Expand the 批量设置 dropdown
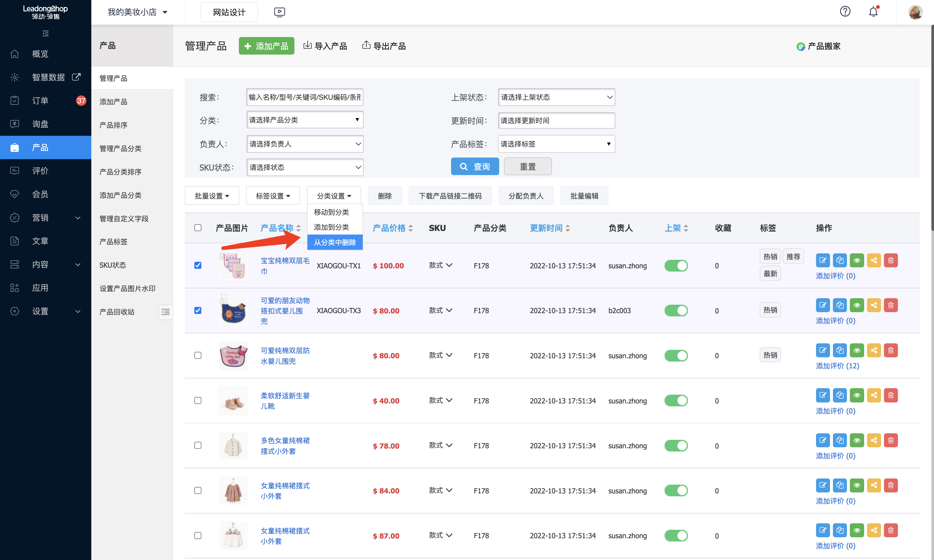Image resolution: width=934 pixels, height=560 pixels. pyautogui.click(x=212, y=196)
